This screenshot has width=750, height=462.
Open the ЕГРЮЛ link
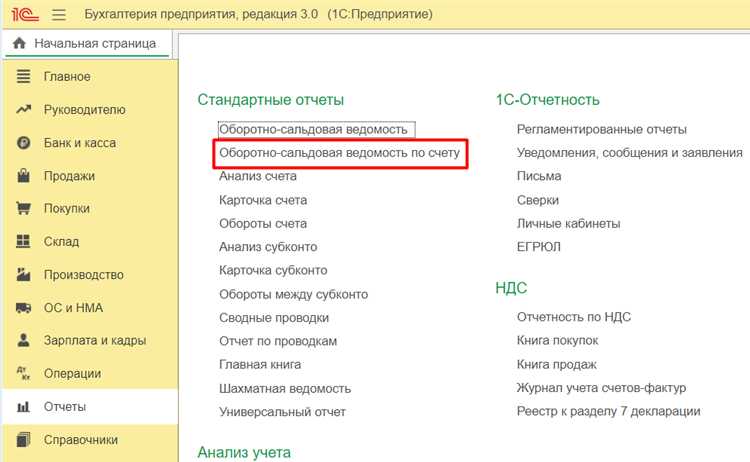(x=539, y=247)
